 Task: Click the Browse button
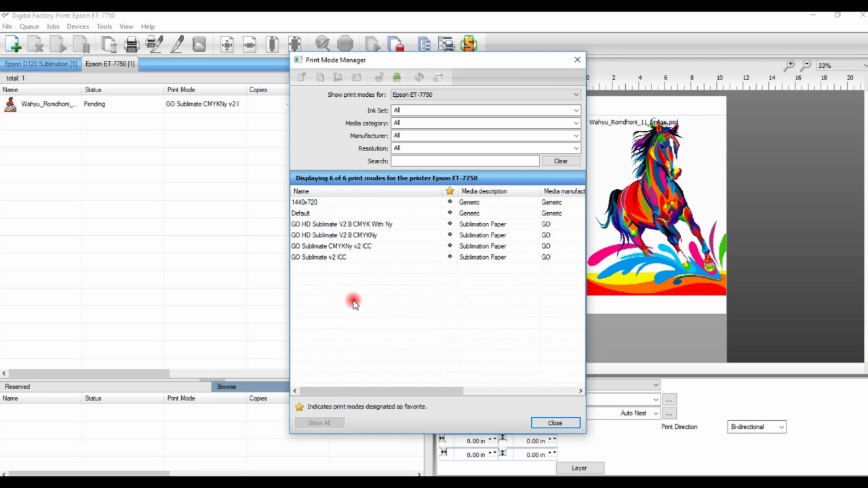coord(226,386)
